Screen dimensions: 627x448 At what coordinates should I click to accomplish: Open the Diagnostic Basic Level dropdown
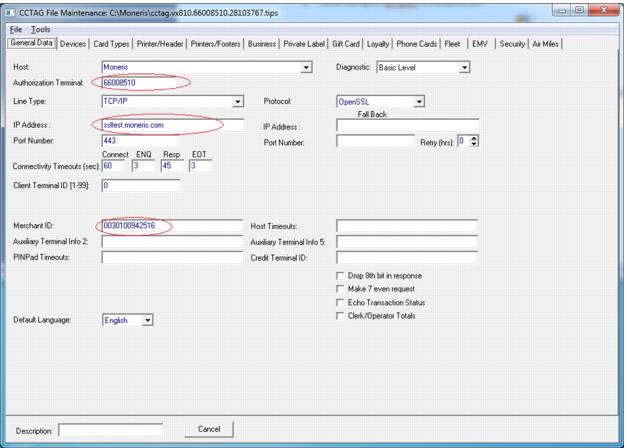tap(464, 67)
